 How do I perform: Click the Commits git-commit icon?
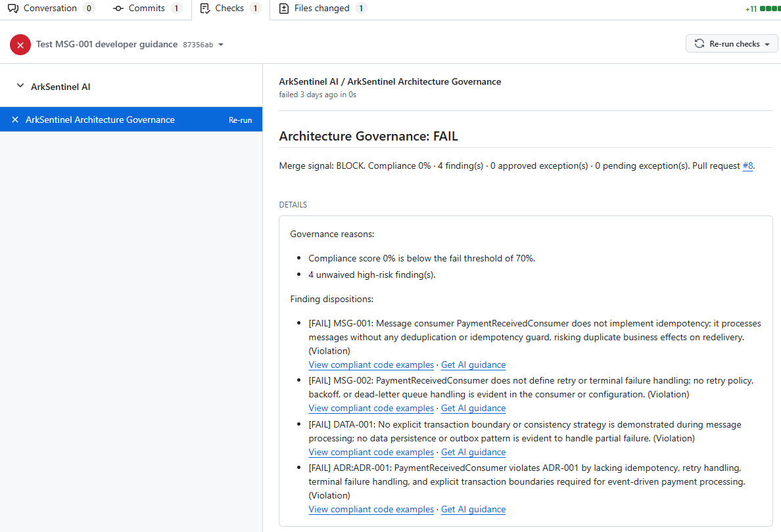(118, 9)
